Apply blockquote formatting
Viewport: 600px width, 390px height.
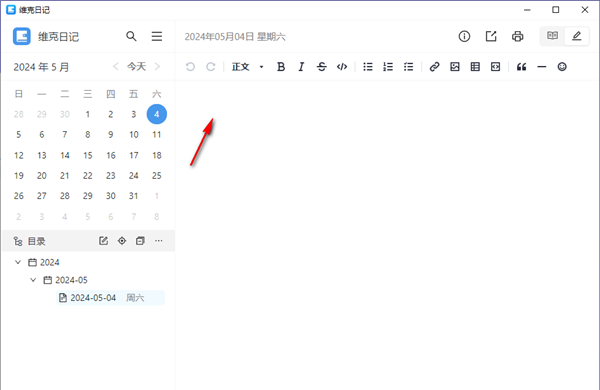click(521, 67)
